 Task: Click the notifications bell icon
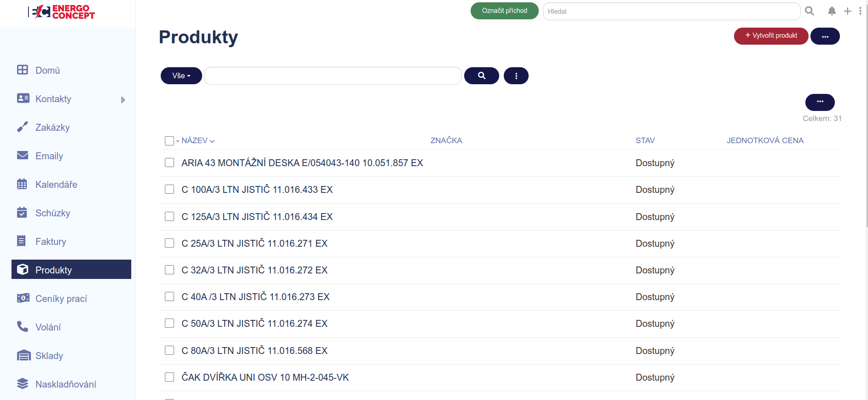(x=832, y=11)
